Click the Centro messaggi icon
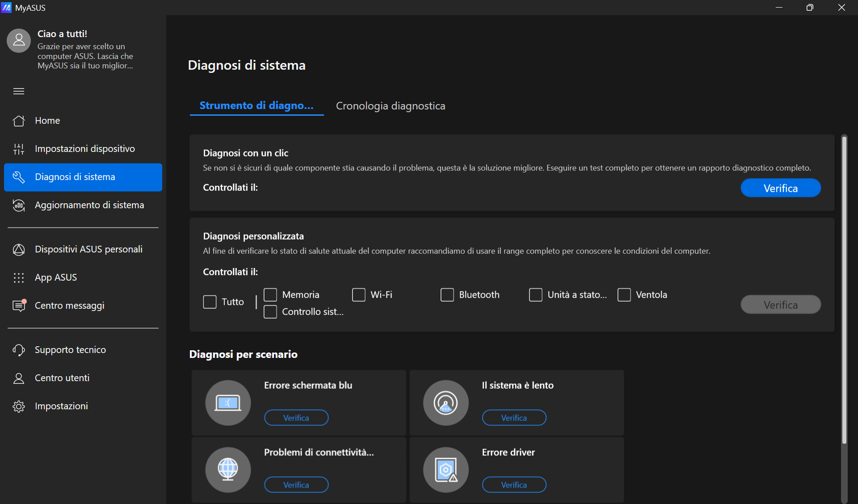 19,306
